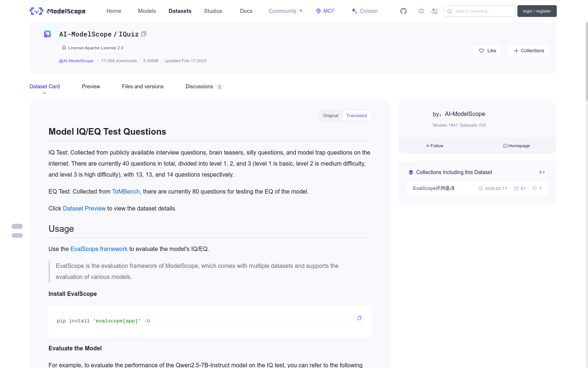The image size is (588, 368).
Task: Switch to Files and versions tab
Action: point(143,86)
